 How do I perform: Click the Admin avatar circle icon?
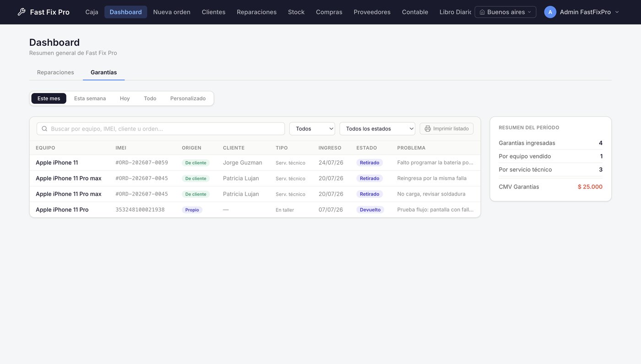pos(550,12)
